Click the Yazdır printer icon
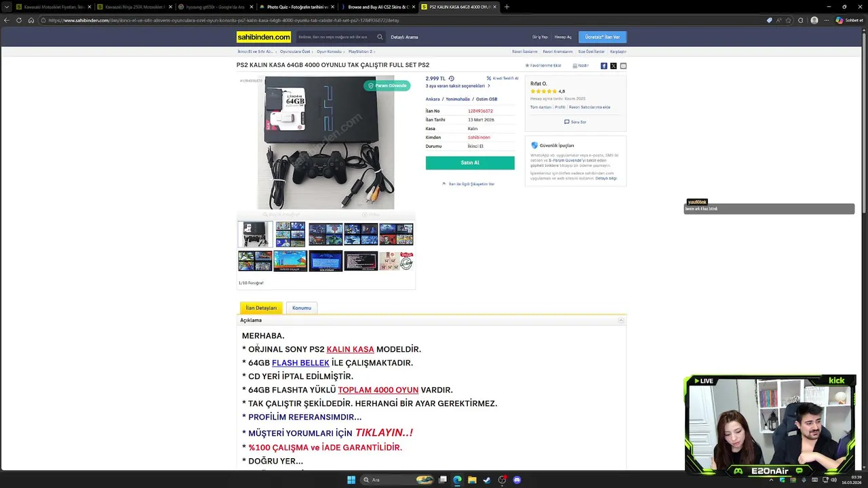The image size is (868, 488). (x=575, y=66)
